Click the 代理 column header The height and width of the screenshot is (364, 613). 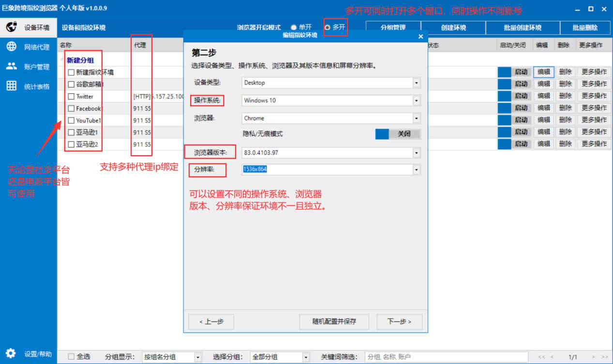140,45
